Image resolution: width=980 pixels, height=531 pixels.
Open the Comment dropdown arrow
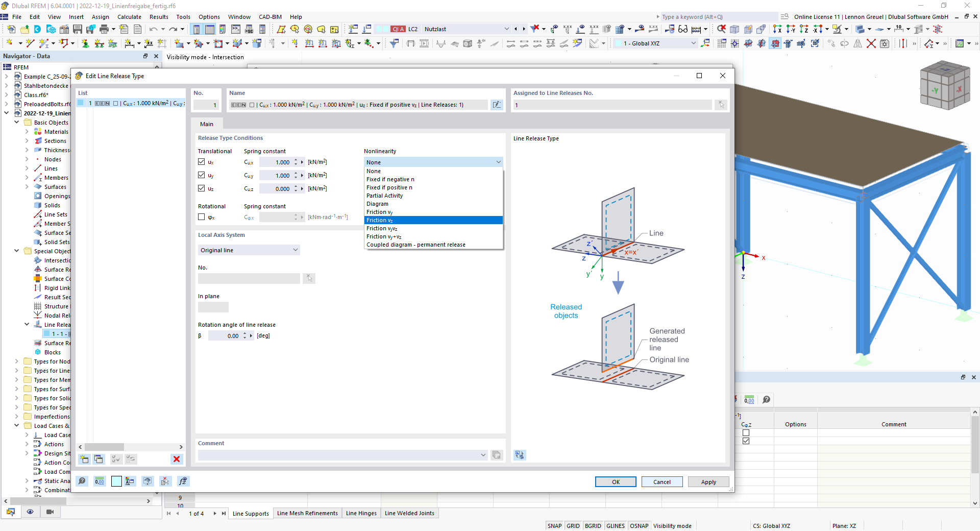coord(483,455)
